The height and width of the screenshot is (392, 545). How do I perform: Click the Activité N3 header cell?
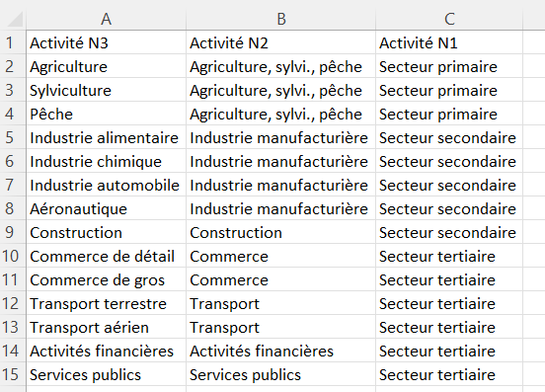point(106,42)
